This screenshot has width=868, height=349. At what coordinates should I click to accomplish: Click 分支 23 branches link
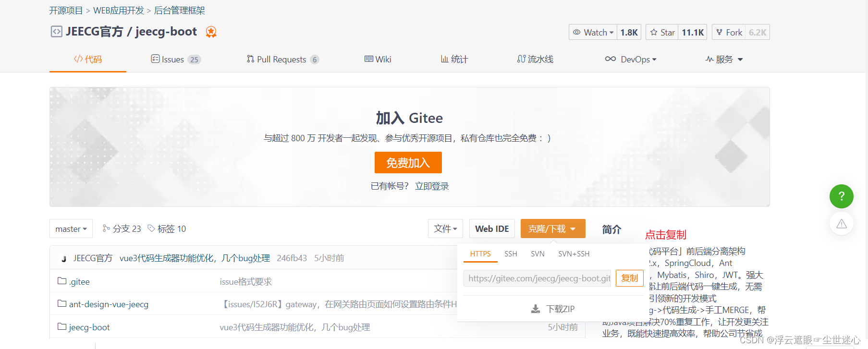coord(122,229)
